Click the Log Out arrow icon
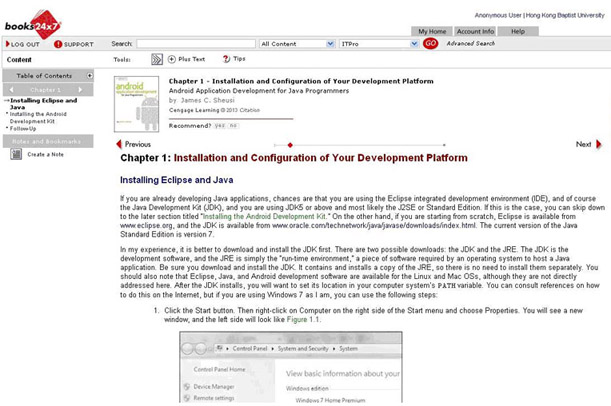Screen dimensions: 611x406 tap(7, 44)
